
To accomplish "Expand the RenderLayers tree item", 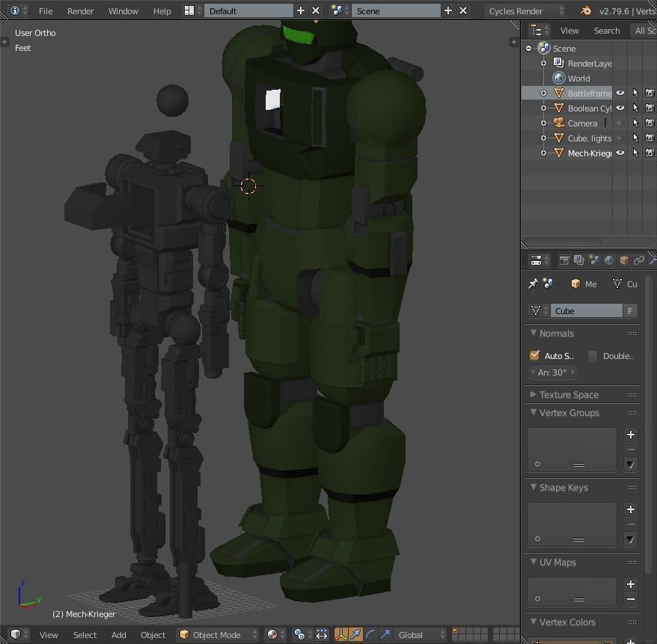I will click(543, 64).
